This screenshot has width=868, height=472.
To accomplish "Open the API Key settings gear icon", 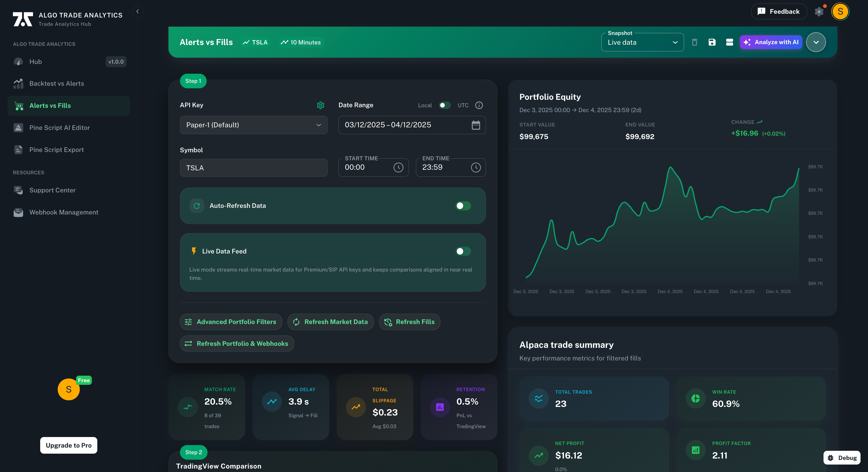I will [320, 105].
